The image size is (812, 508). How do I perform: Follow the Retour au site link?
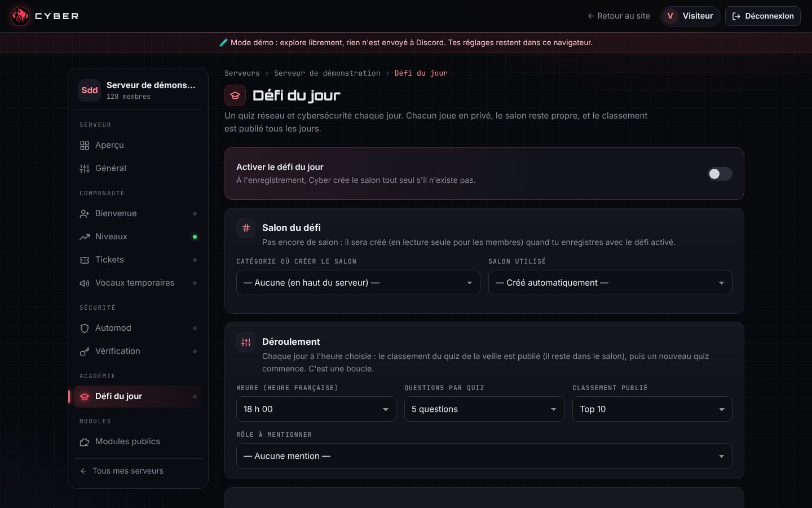[619, 16]
